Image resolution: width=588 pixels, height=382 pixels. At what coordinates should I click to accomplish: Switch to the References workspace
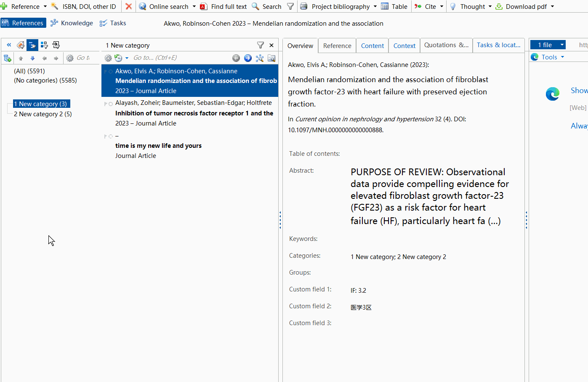(23, 23)
